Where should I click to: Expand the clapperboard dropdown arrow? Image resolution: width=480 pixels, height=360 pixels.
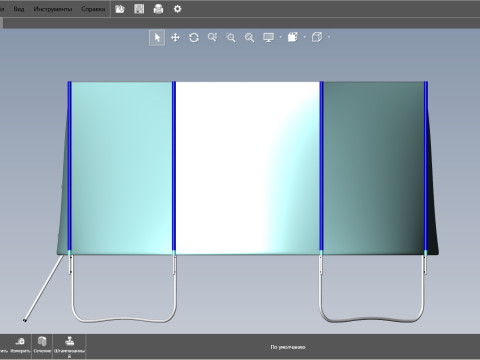pos(305,37)
